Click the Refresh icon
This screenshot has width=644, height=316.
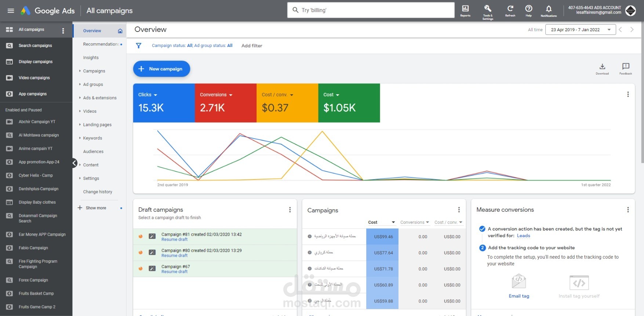coord(510,11)
